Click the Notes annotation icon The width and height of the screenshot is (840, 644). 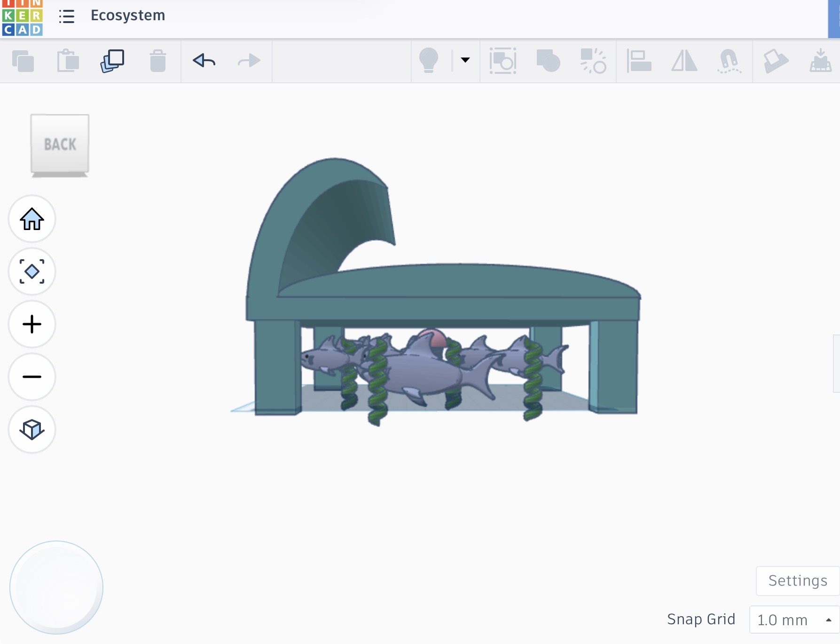775,61
